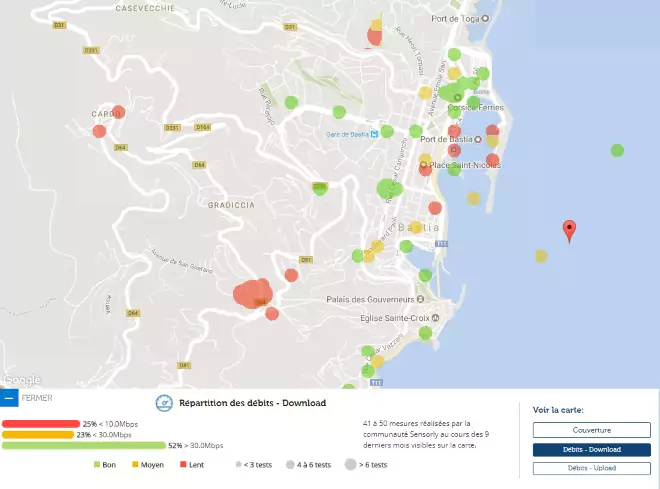
Task: Click the Place Saint-Nicolas point of interest
Action: tap(423, 165)
